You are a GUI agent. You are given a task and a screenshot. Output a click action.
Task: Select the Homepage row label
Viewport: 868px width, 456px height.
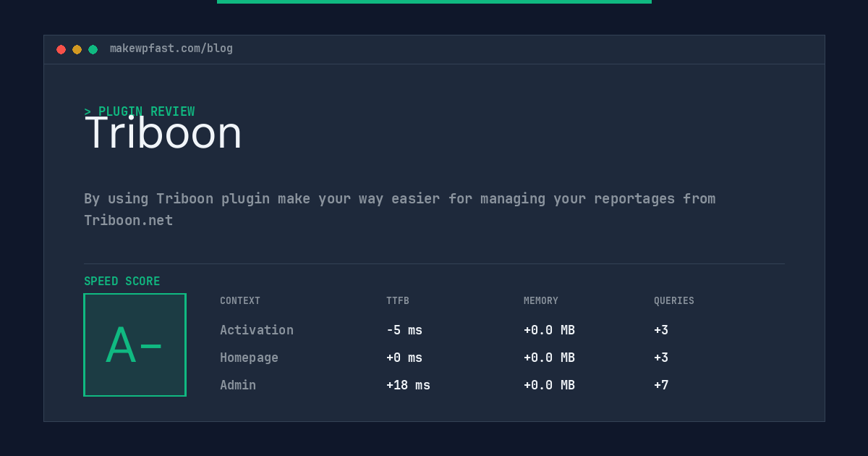[x=249, y=358]
